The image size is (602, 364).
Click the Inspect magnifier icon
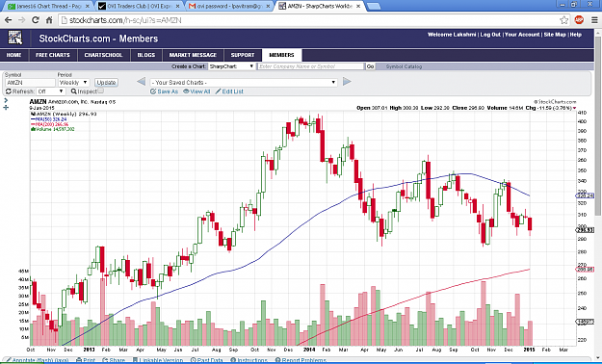[74, 91]
